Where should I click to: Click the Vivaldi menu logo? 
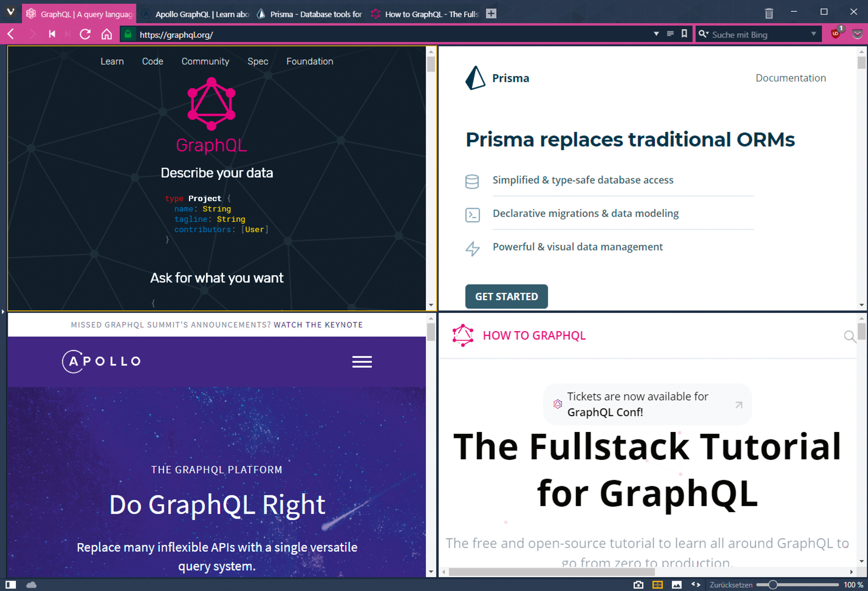coord(11,12)
